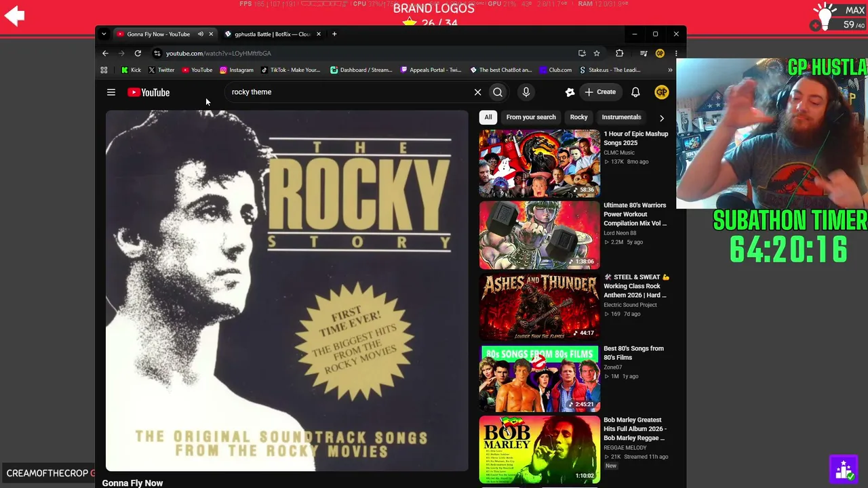Reload the YouTube page

tap(138, 54)
